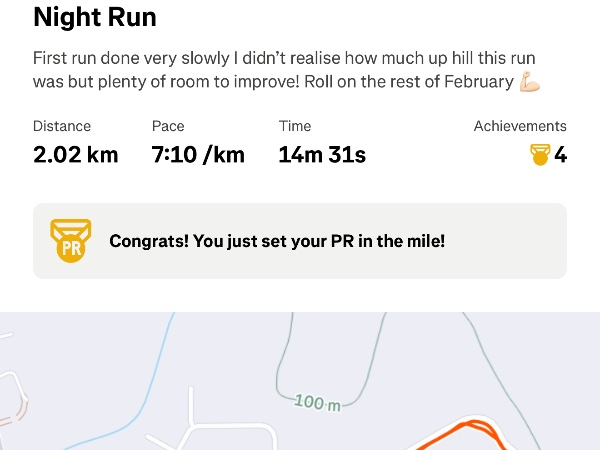Click the Distance stat label

(x=62, y=126)
